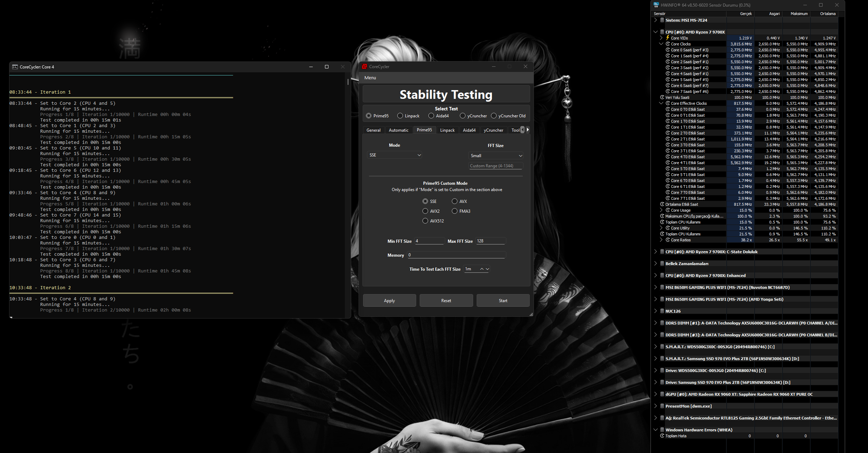Viewport: 868px width, 453px height.
Task: Expand the Sistem: MSI MS-7E24 group
Action: tap(656, 20)
